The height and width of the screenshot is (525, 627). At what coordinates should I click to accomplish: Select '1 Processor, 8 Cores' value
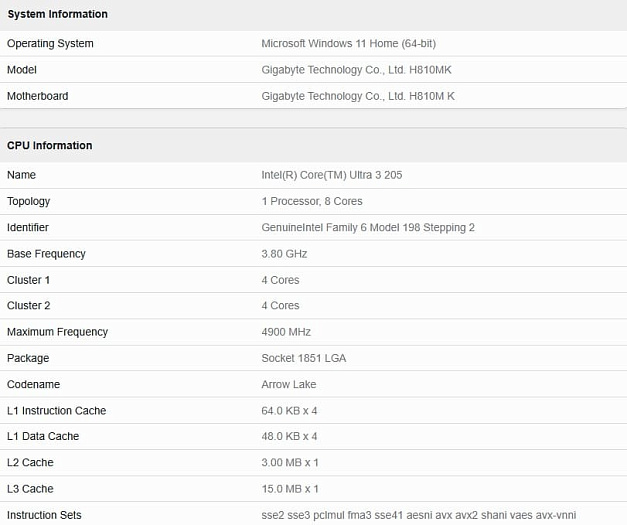[312, 201]
